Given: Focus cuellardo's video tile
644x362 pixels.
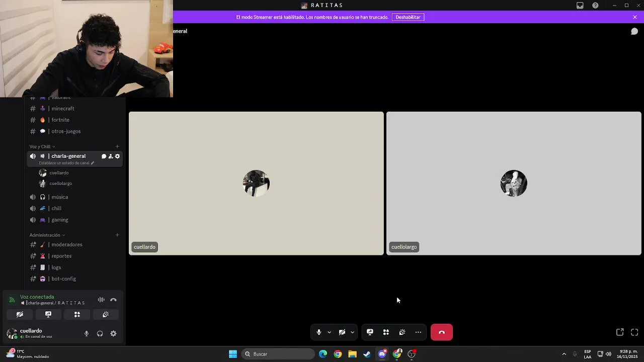Looking at the screenshot, I should click(x=256, y=184).
